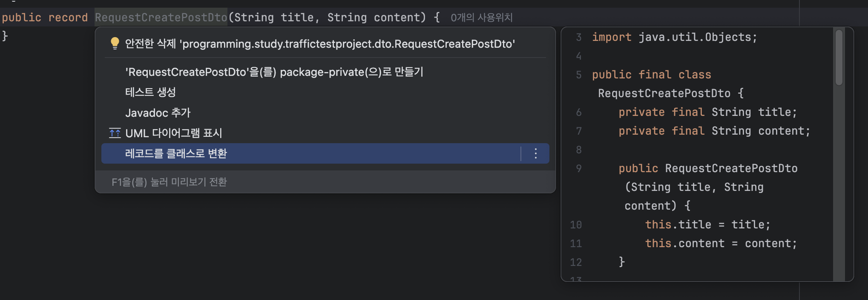Click the F1 미리보기 전환 hint text

169,182
